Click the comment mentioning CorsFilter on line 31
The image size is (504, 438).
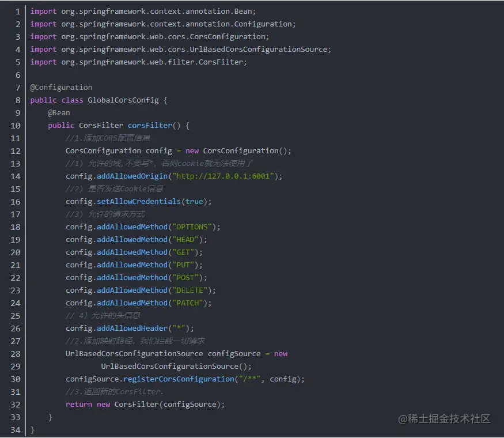[x=115, y=392]
